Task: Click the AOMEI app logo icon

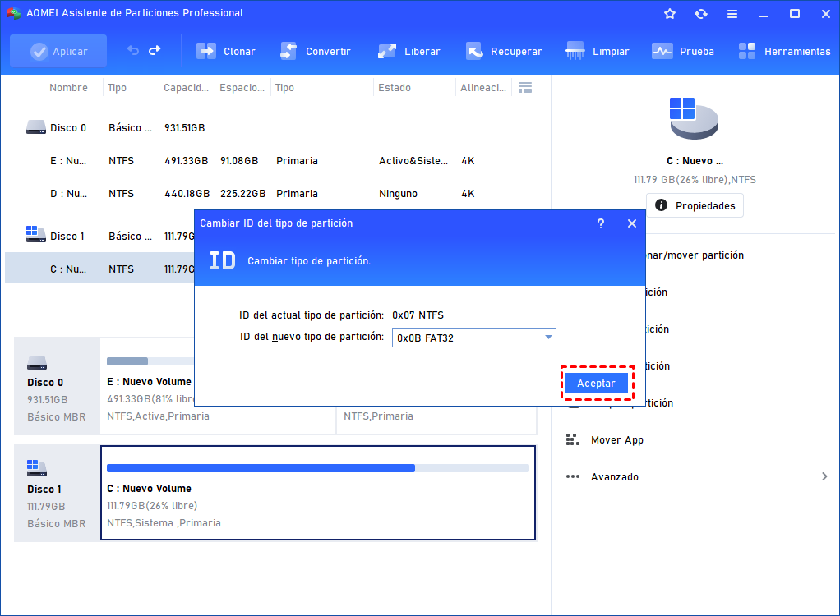Action: coord(13,13)
